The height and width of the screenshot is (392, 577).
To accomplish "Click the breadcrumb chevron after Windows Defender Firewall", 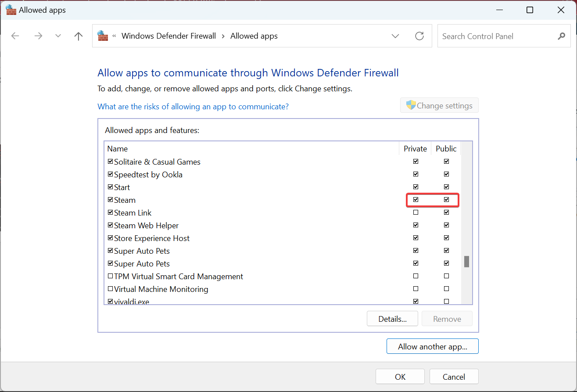I will (223, 36).
